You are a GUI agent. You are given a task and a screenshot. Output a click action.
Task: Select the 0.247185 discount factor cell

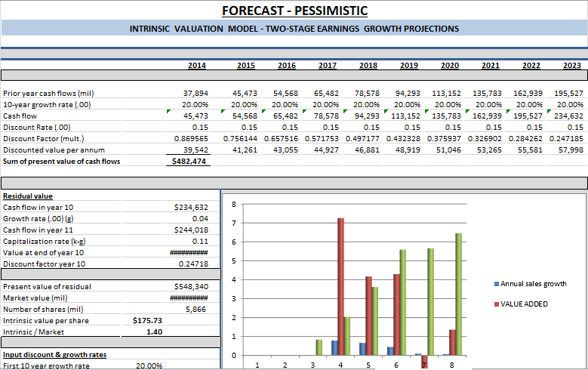point(568,138)
